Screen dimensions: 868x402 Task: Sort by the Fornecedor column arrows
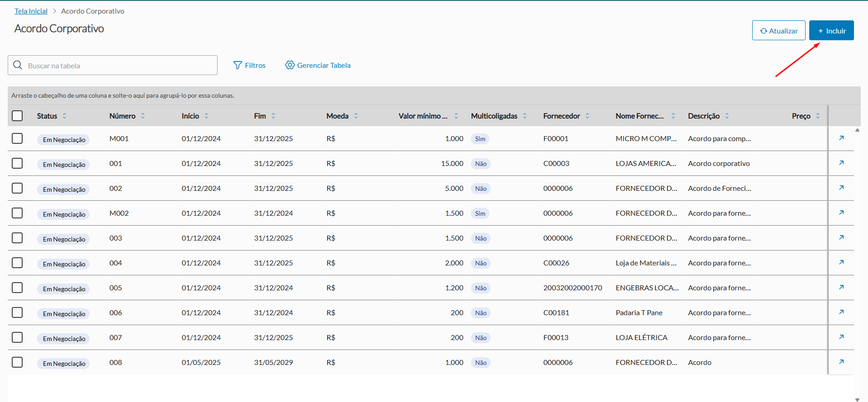pos(587,116)
